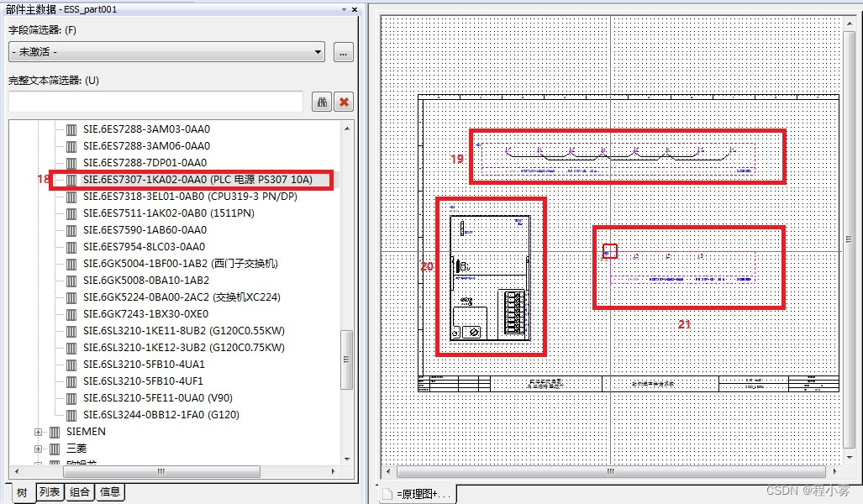Expand the SIEMEN tree node
Image resolution: width=863 pixels, height=504 pixels.
(38, 432)
